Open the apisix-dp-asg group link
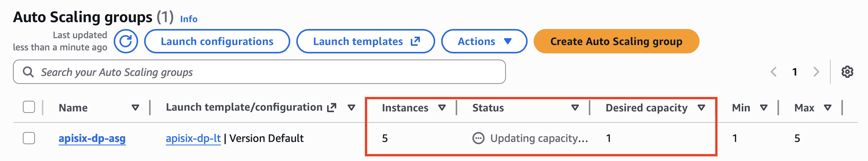 coord(92,138)
